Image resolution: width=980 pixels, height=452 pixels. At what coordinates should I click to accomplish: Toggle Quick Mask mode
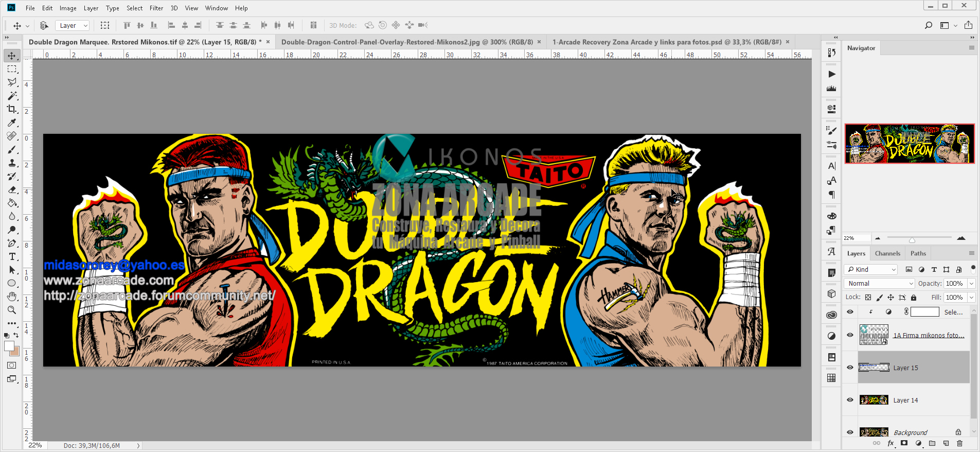pyautogui.click(x=12, y=366)
